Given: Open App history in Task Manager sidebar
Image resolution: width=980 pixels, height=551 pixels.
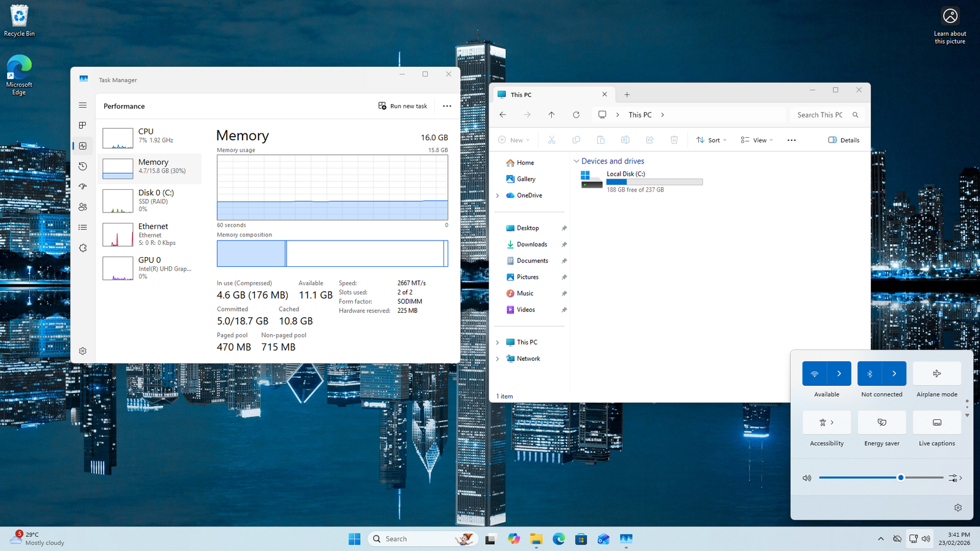Looking at the screenshot, I should click(x=83, y=166).
